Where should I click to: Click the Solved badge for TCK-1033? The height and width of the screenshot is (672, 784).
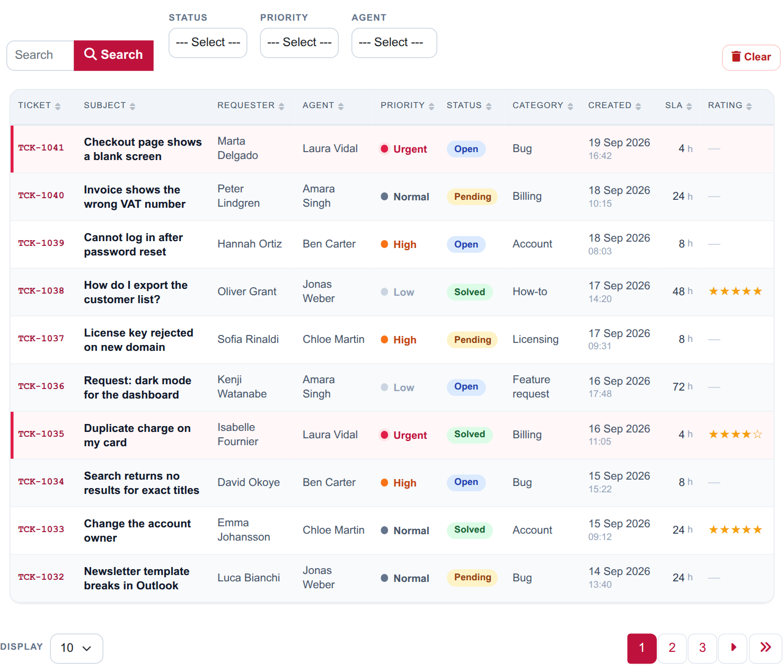470,530
